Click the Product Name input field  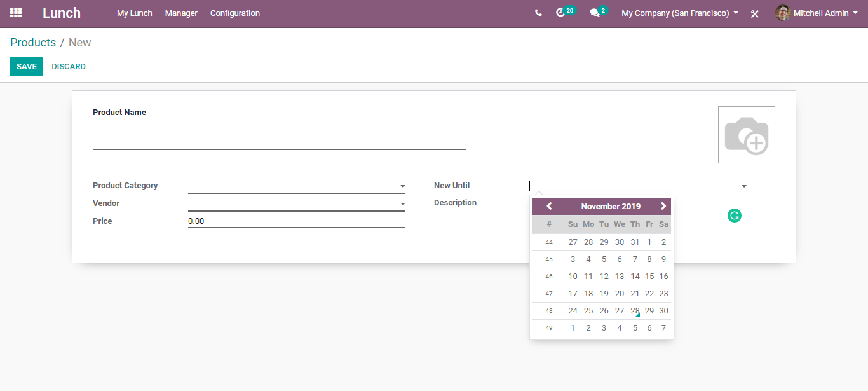(280, 138)
